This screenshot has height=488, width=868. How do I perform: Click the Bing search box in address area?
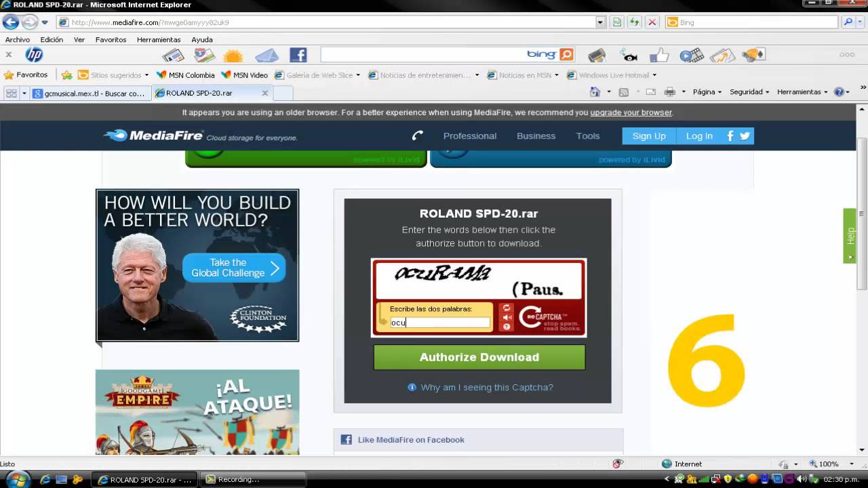[753, 22]
